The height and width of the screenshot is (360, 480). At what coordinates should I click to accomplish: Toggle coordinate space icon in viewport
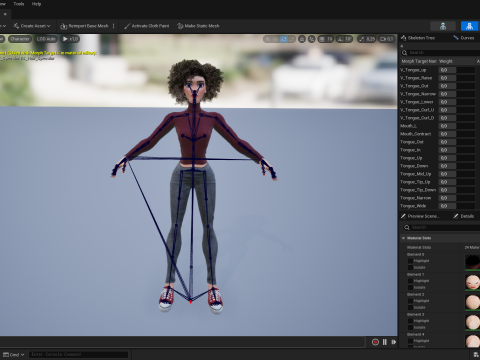(x=302, y=39)
